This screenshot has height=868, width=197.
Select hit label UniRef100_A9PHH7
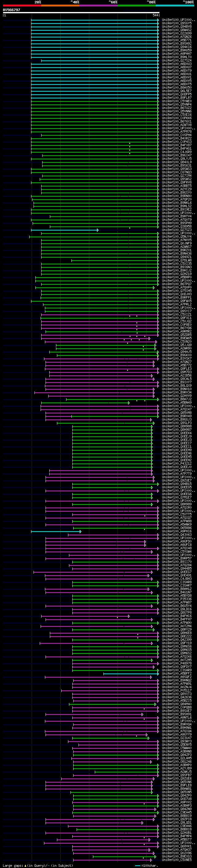coord(176,54)
